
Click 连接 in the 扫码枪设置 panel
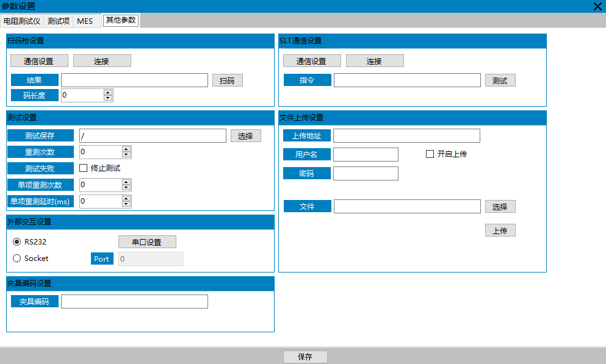point(102,61)
